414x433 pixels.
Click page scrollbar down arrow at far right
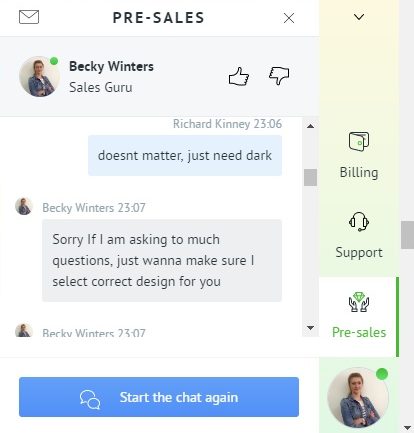(x=407, y=427)
